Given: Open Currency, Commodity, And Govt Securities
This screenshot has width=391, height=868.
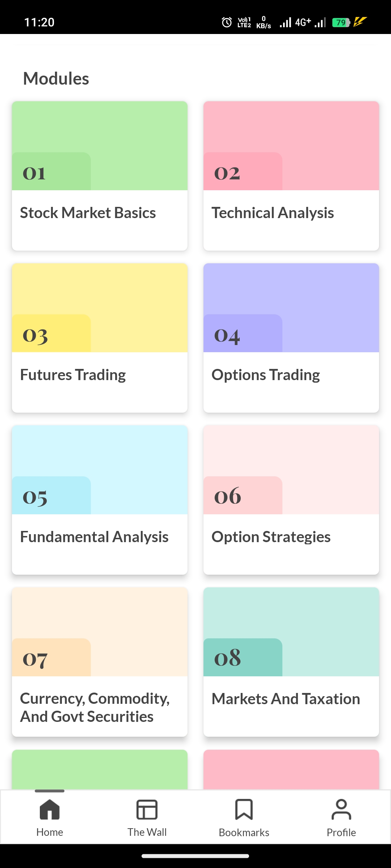Looking at the screenshot, I should tap(95, 707).
